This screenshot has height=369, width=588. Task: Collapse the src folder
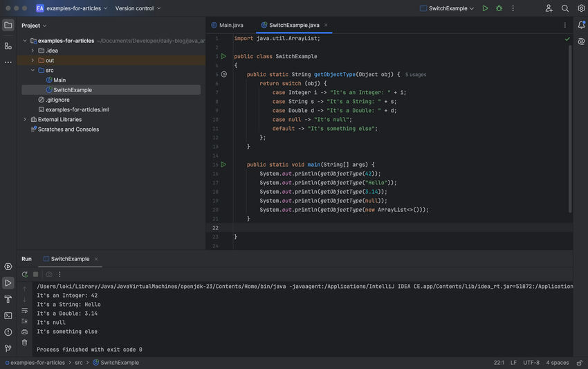coord(33,70)
